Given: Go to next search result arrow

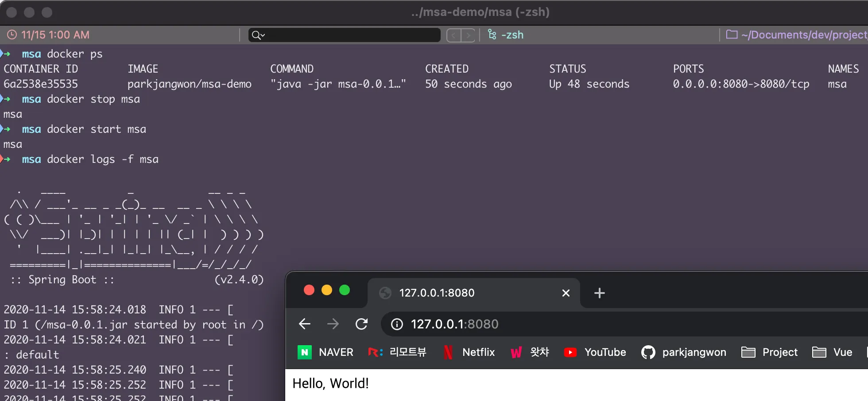Looking at the screenshot, I should (468, 35).
